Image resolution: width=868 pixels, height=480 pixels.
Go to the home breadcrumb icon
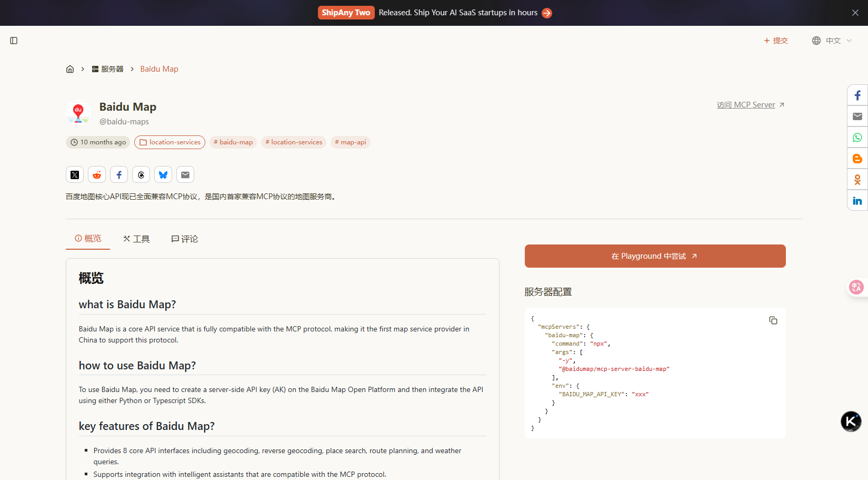click(70, 69)
